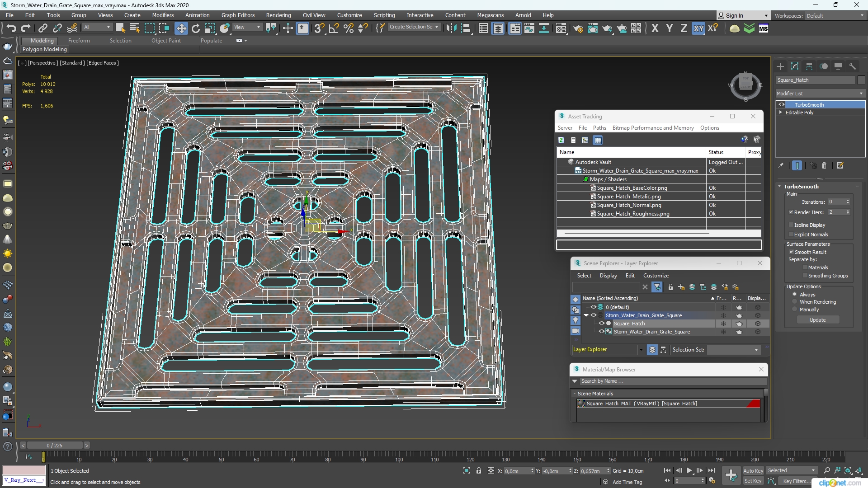Open the Utilities wrench panel tab
The image size is (868, 488).
point(853,66)
